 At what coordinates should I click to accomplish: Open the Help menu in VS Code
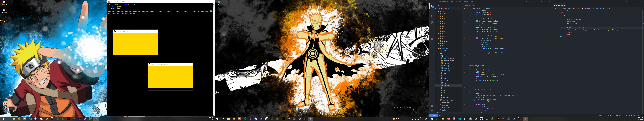pos(471,2)
